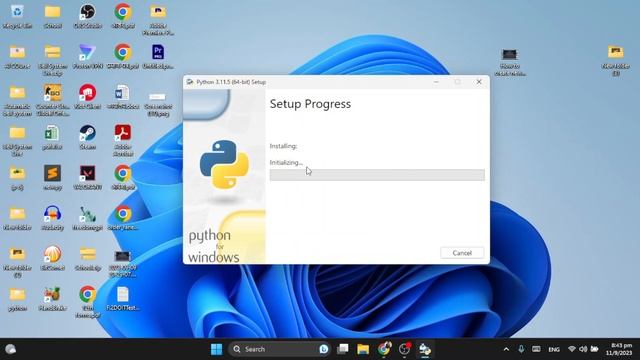Click the setup progress bar
Viewport: 640px width, 360px height.
click(x=377, y=175)
